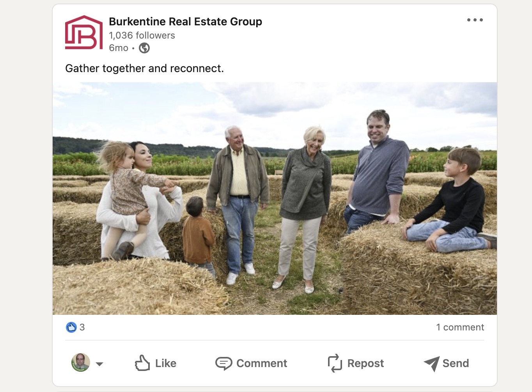The width and height of the screenshot is (532, 392).
Task: Click the Comment text label
Action: click(x=262, y=364)
